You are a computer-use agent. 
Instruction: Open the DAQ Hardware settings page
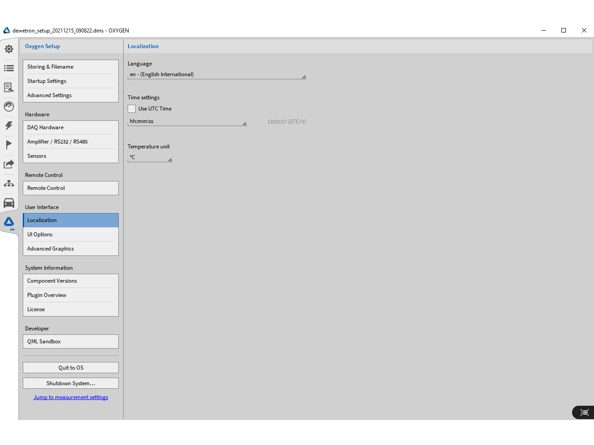pos(70,128)
